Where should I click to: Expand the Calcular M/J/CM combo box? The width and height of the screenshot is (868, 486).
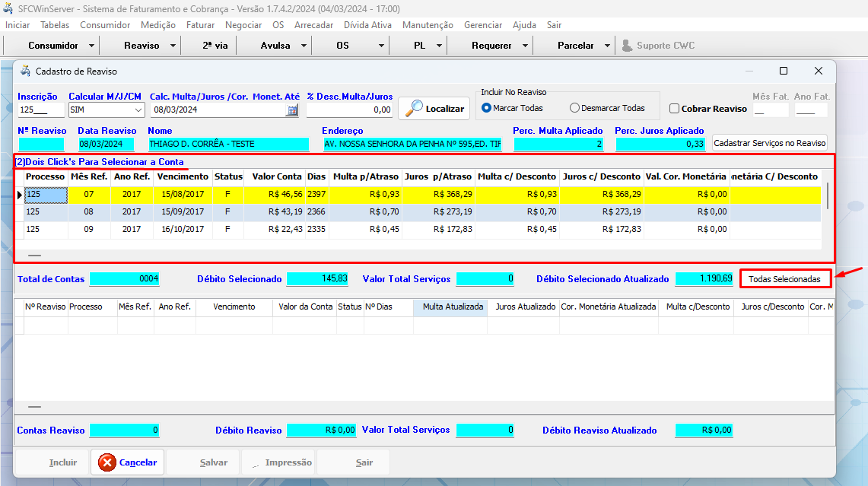click(x=137, y=110)
